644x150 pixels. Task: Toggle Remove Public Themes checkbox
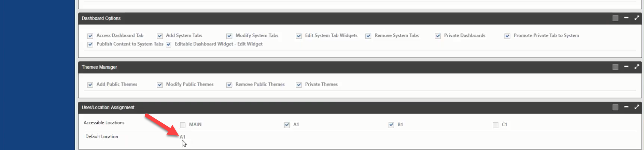coord(229,85)
